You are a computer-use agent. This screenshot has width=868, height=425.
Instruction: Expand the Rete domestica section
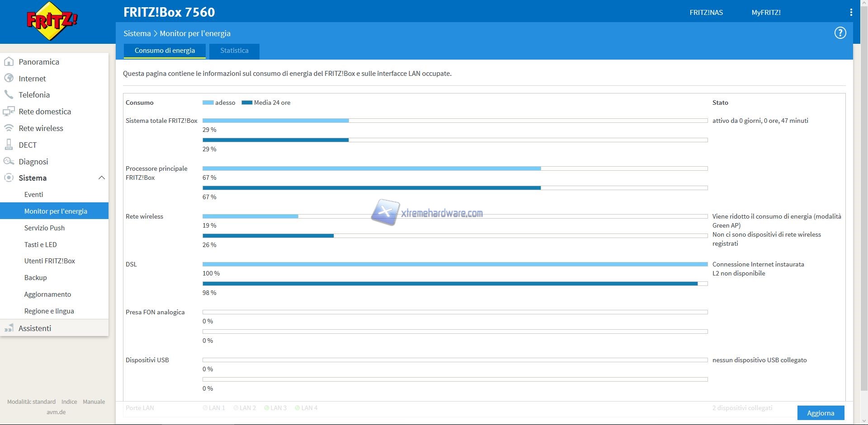[45, 112]
